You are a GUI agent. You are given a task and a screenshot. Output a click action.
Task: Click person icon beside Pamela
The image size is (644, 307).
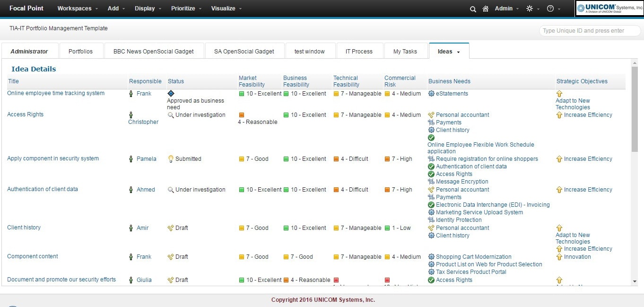[x=131, y=159]
